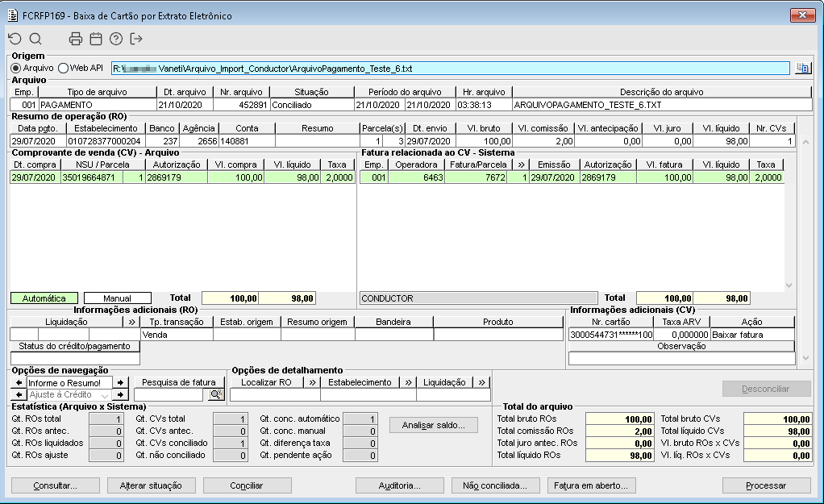Select the Web API radio button
The height and width of the screenshot is (504, 824).
pyautogui.click(x=64, y=69)
